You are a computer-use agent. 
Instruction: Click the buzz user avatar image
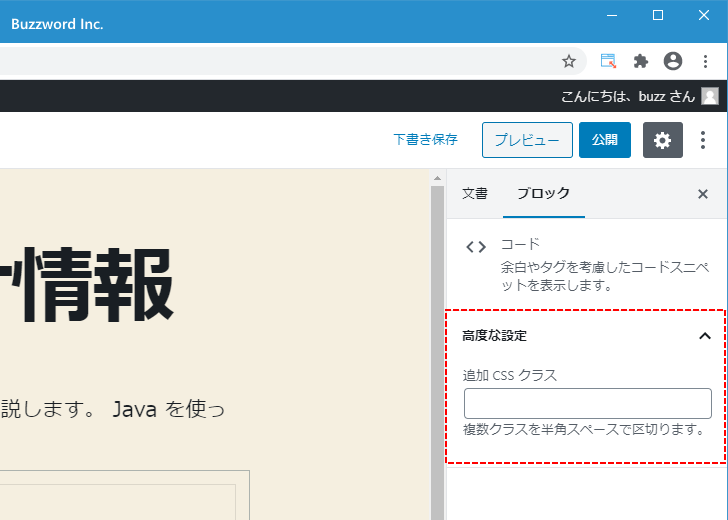(x=710, y=96)
